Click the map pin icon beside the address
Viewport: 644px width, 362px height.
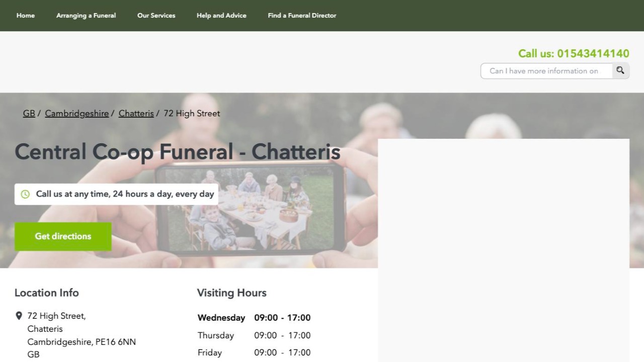coord(19,316)
